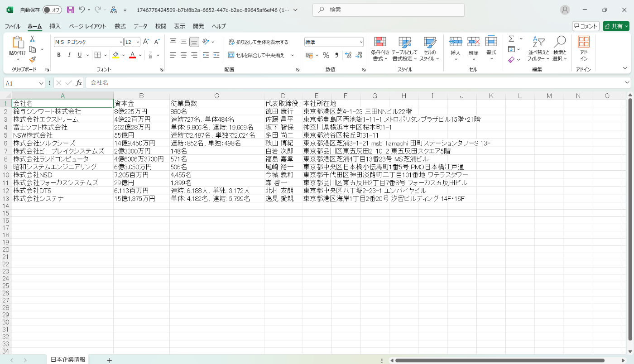Toggle Bold formatting
Screen dimensions: 634x364
pyautogui.click(x=58, y=55)
